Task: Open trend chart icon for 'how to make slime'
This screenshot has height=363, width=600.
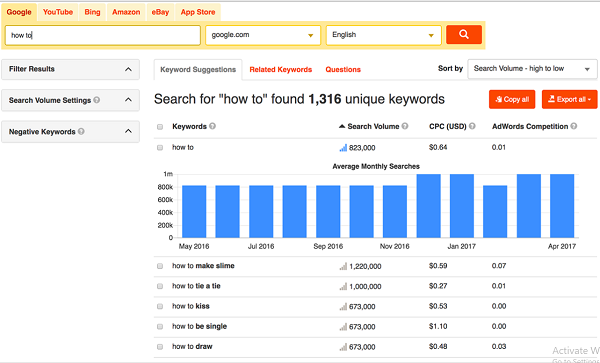Action: (x=343, y=266)
